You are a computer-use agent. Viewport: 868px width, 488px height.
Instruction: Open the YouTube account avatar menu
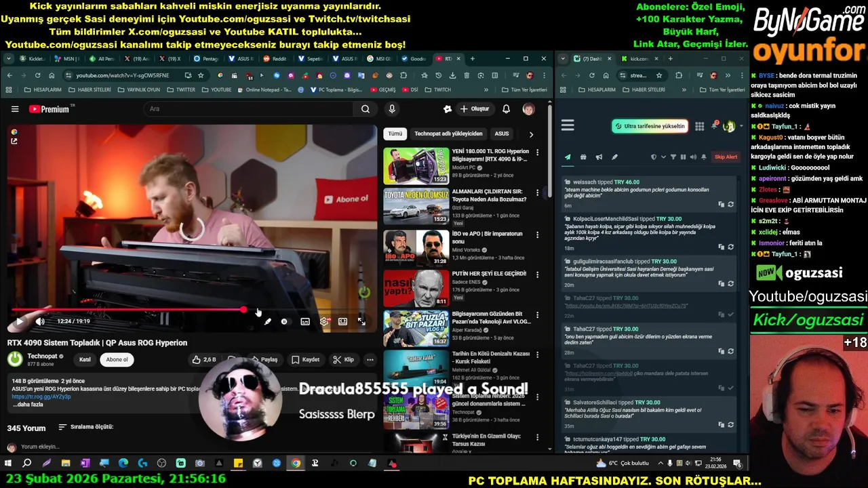click(528, 109)
